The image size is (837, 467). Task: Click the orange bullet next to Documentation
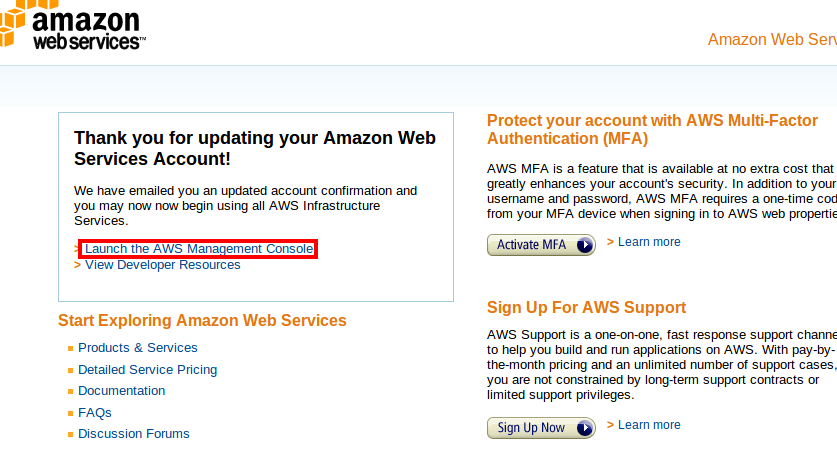[x=70, y=391]
